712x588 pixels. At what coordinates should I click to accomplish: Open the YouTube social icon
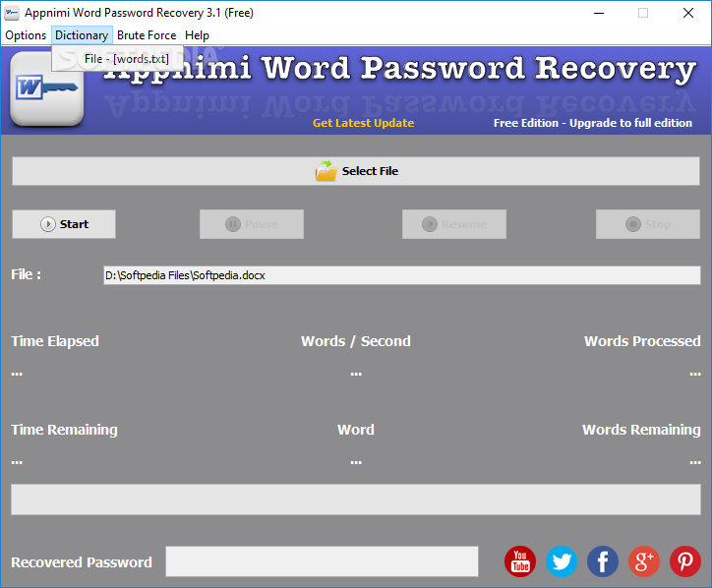520,561
